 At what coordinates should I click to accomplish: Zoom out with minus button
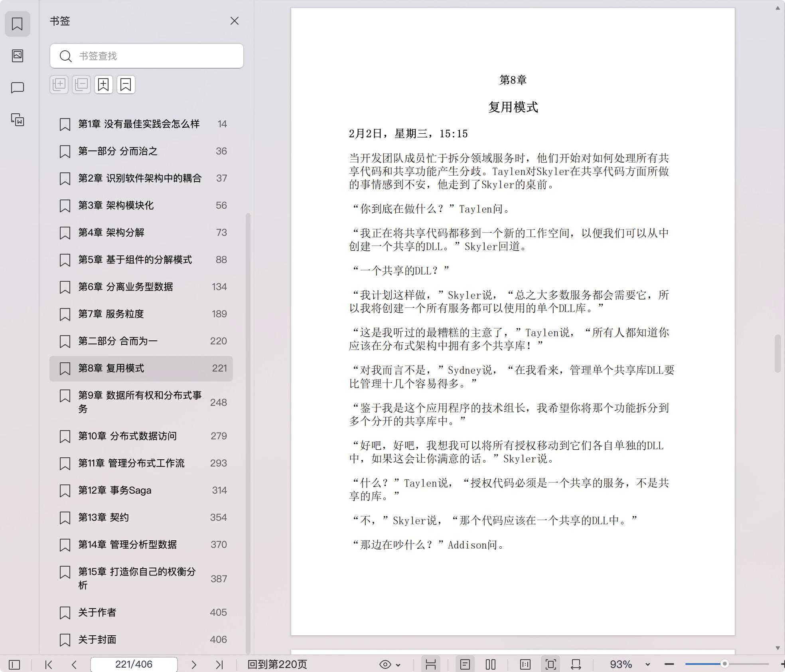pyautogui.click(x=669, y=664)
